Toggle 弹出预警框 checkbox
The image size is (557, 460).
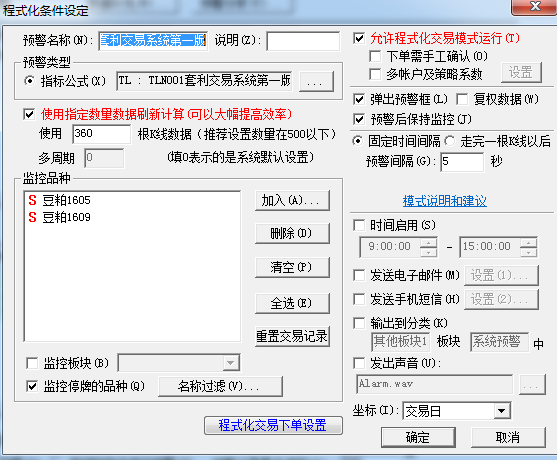click(359, 99)
